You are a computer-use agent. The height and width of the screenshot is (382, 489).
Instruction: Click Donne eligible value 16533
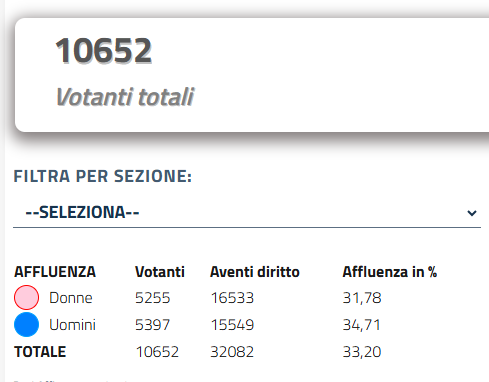[x=232, y=298]
